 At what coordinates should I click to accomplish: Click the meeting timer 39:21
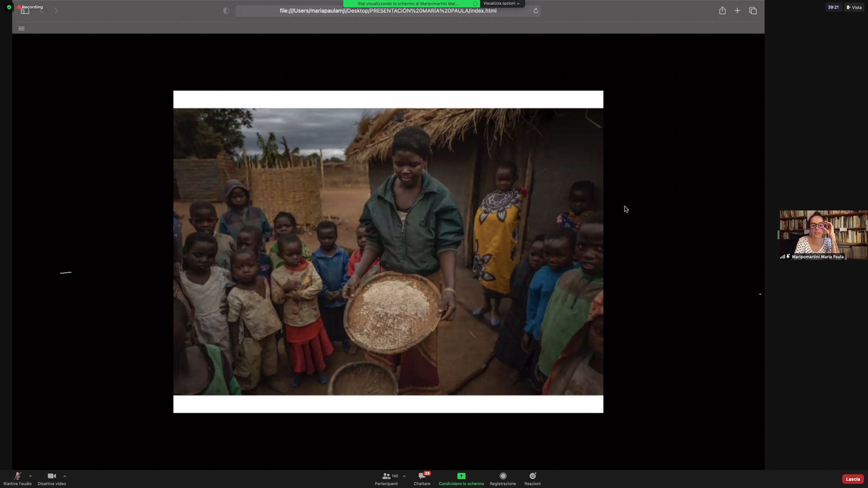833,7
